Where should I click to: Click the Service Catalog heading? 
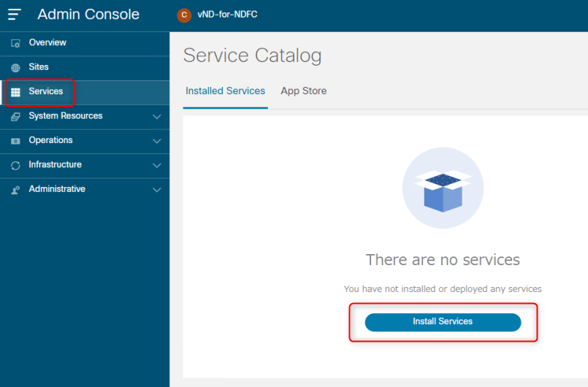pos(253,56)
